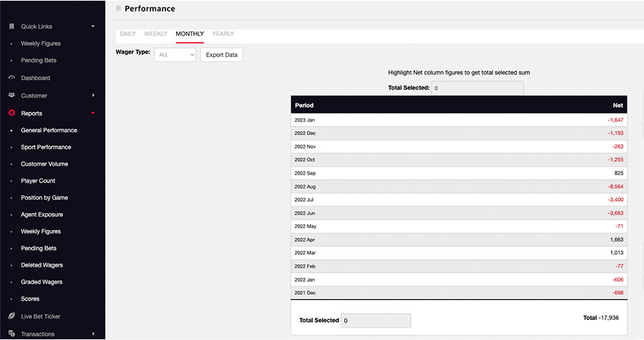Collapse the Reports section red arrow

click(93, 113)
